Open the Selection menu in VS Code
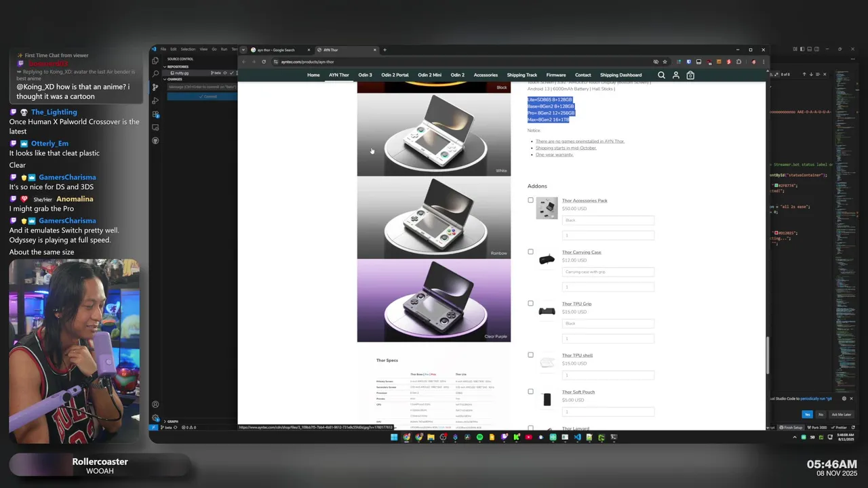The width and height of the screenshot is (868, 488). [x=188, y=49]
